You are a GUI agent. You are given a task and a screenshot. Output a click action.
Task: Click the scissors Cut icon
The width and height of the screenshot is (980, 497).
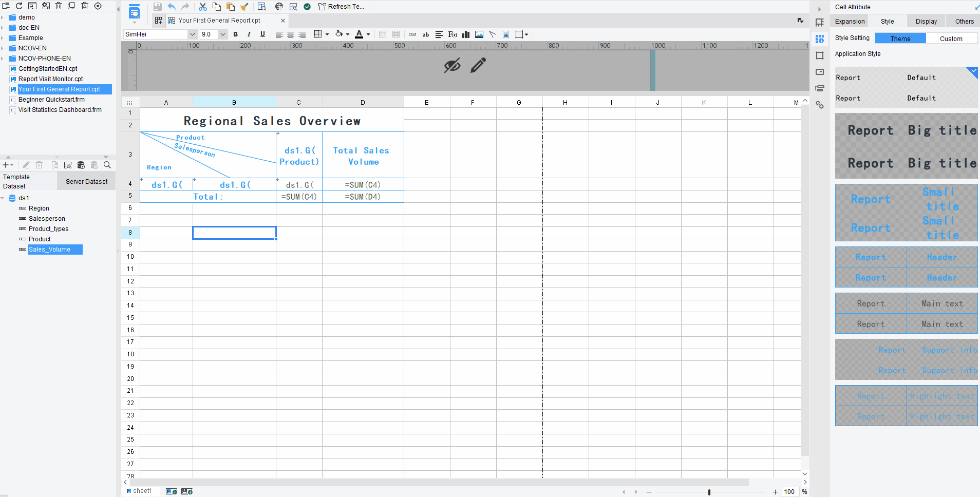(203, 7)
